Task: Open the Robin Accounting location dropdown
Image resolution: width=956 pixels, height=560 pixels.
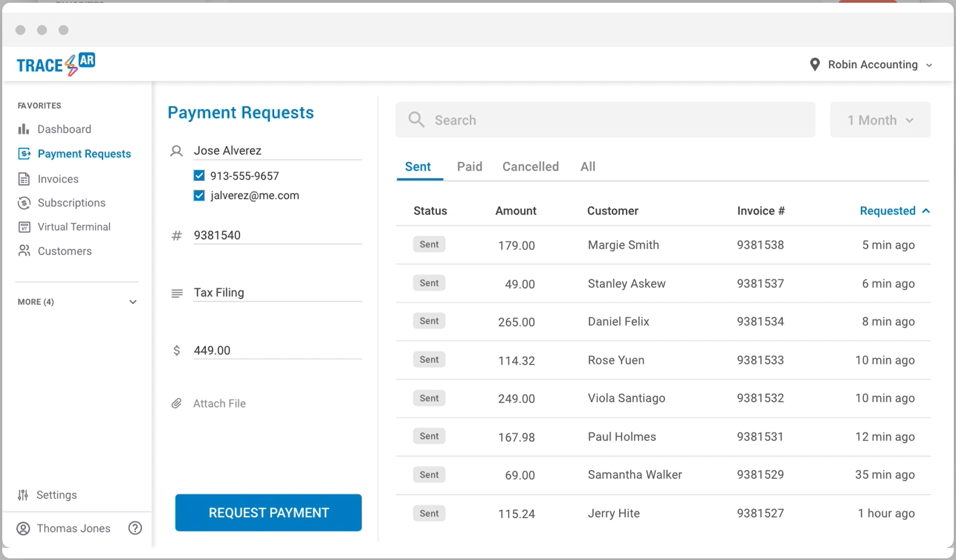Action: (871, 64)
